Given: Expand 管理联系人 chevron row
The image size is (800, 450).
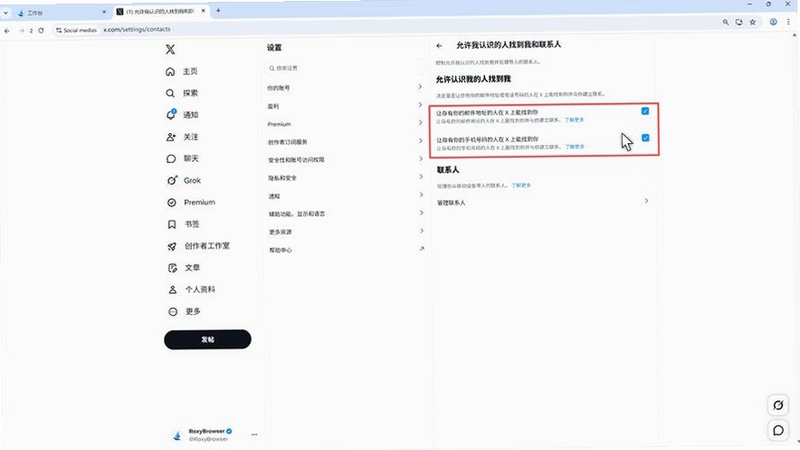Looking at the screenshot, I should pyautogui.click(x=543, y=202).
